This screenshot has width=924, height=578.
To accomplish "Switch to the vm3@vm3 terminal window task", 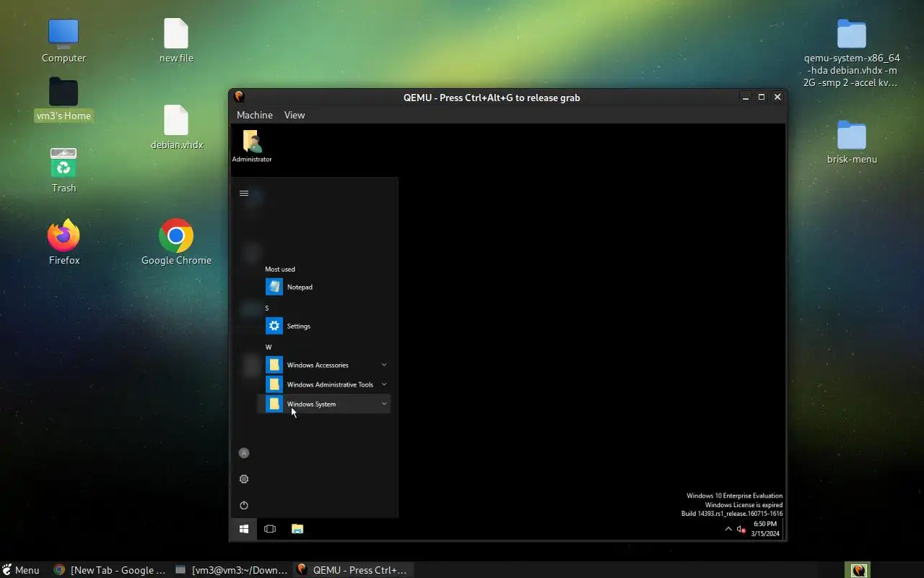I will coord(232,570).
